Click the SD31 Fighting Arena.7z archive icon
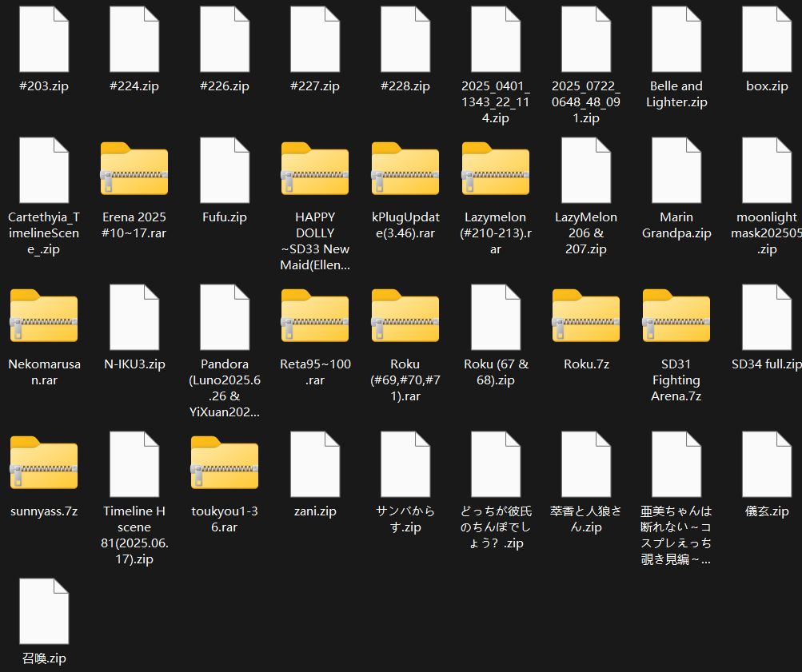Viewport: 802px width, 672px height. 676,318
